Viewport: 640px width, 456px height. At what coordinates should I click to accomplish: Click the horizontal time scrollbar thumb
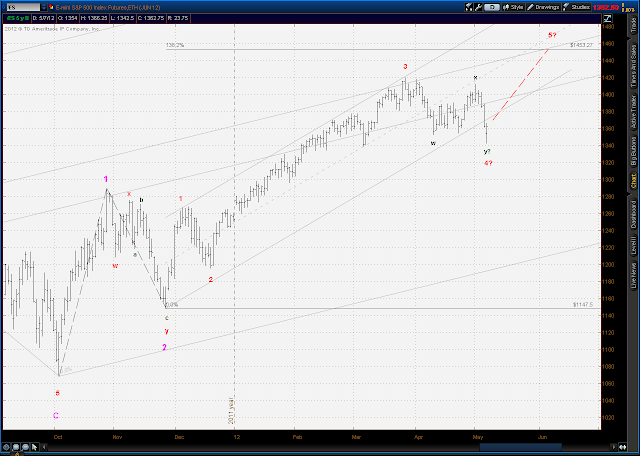tap(521, 447)
